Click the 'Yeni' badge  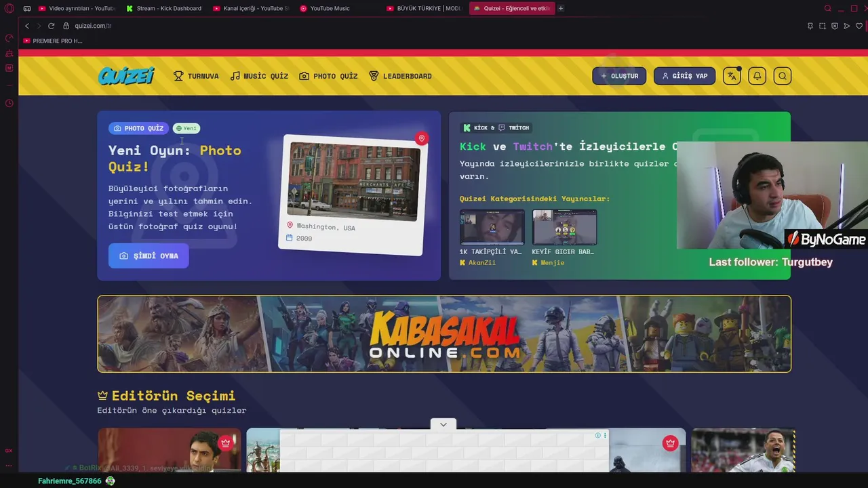tap(186, 128)
